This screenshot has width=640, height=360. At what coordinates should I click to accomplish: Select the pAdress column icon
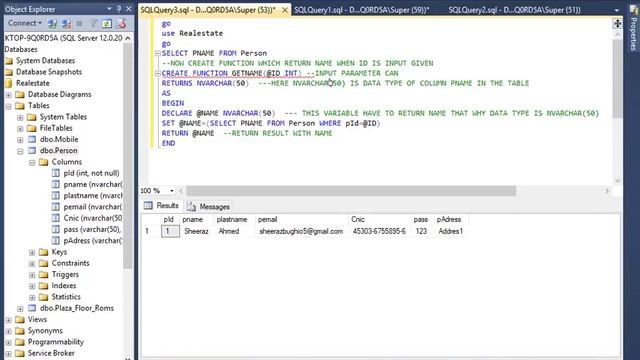56,240
